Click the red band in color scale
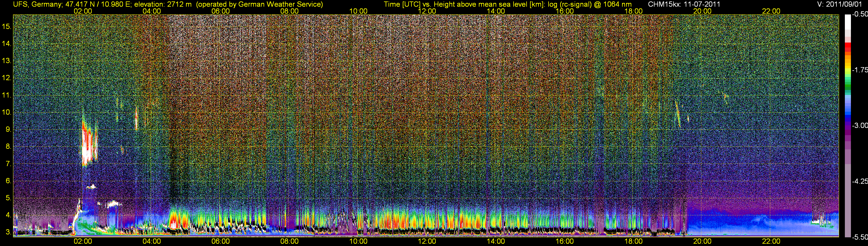 click(x=847, y=47)
